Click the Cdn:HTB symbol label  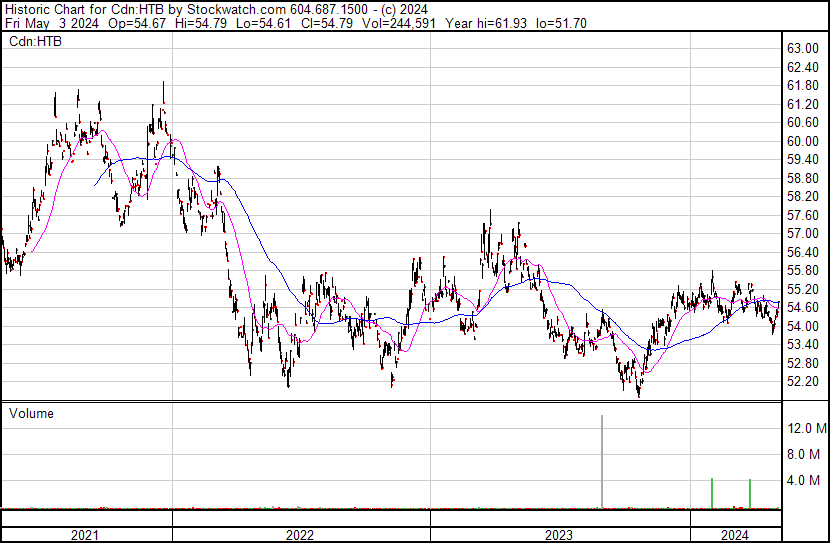[x=35, y=41]
